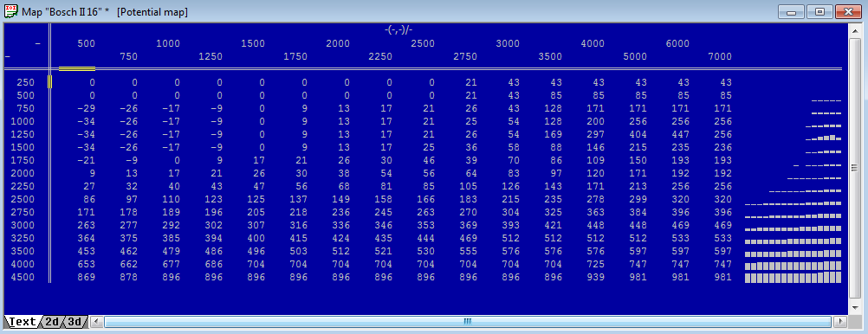Minimize the Bosch II 16 map window
Image resolution: width=868 pixels, height=334 pixels.
(x=791, y=11)
